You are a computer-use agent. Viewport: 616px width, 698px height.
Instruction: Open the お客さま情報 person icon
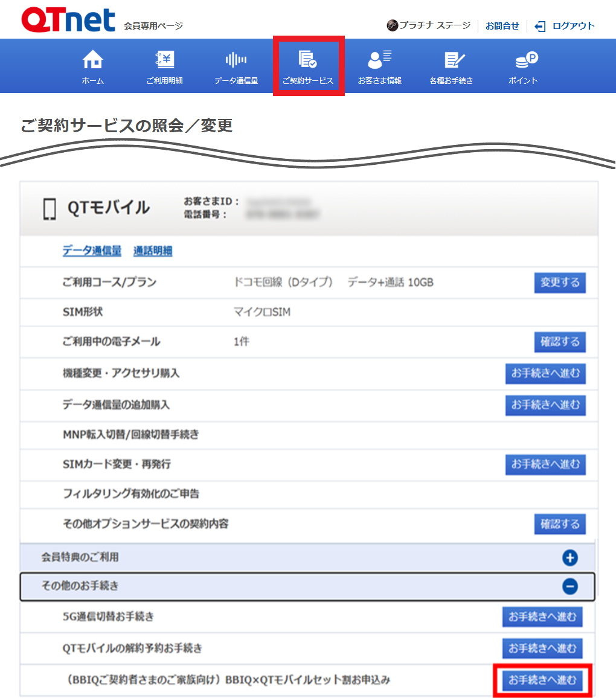click(x=379, y=59)
